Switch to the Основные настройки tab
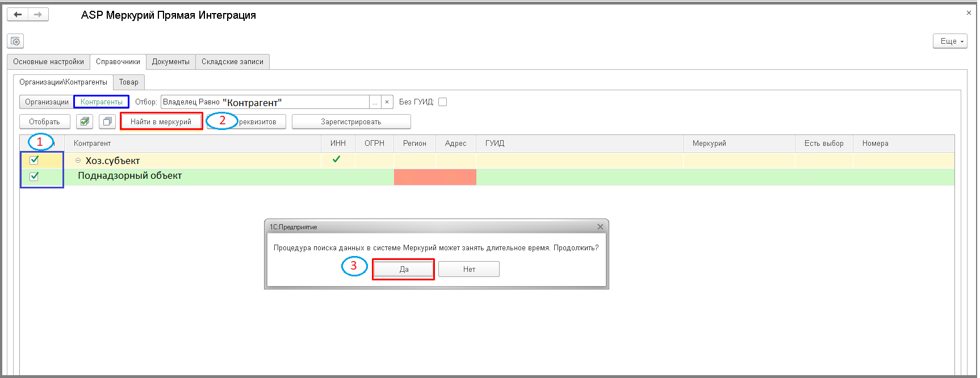Viewport: 980px width, 378px height. [x=49, y=62]
